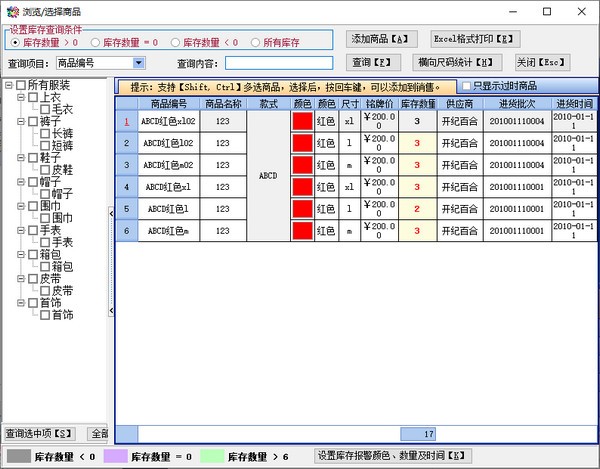Click the application icon in title bar
Screen dimensions: 600x469
click(13, 12)
